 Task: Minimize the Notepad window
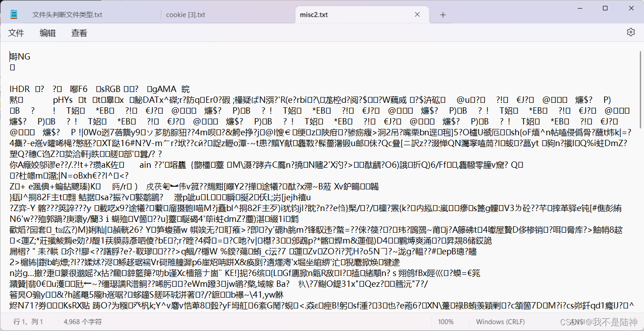tap(579, 8)
